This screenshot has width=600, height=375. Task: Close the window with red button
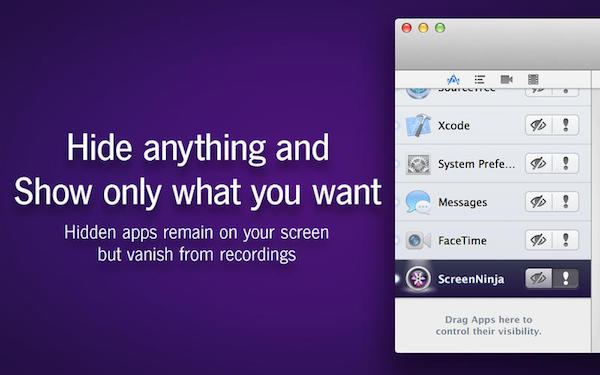(406, 28)
